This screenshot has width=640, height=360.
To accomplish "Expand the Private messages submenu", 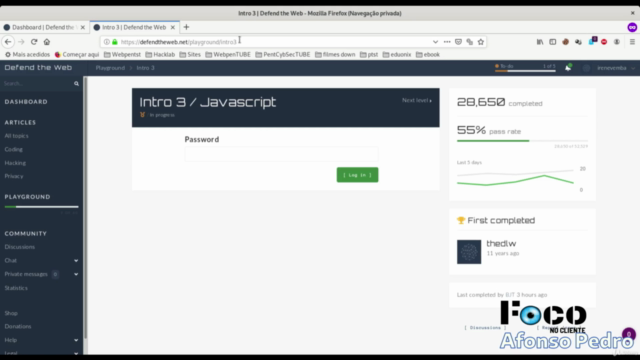I will coord(76,274).
